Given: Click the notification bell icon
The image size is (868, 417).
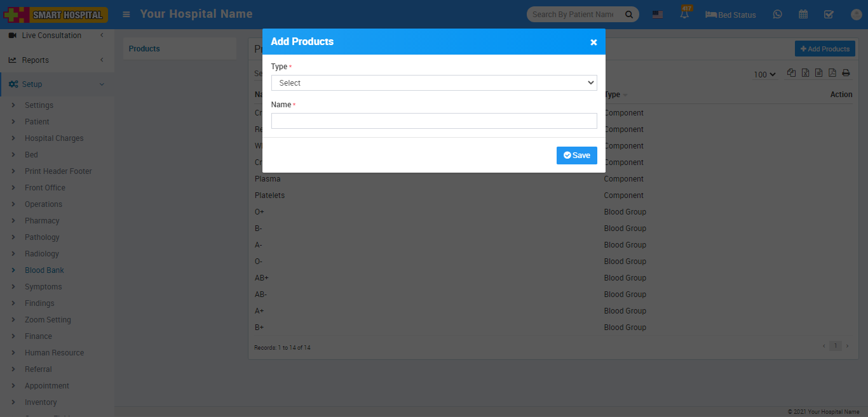Looking at the screenshot, I should (x=684, y=15).
